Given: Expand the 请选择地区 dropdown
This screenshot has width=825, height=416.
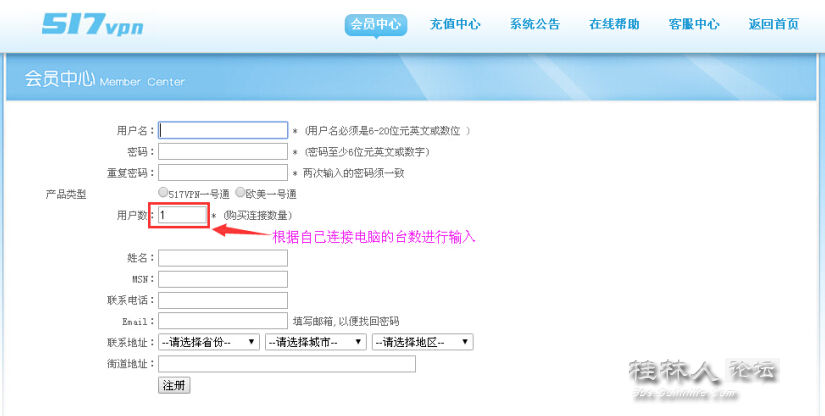Looking at the screenshot, I should pos(422,342).
